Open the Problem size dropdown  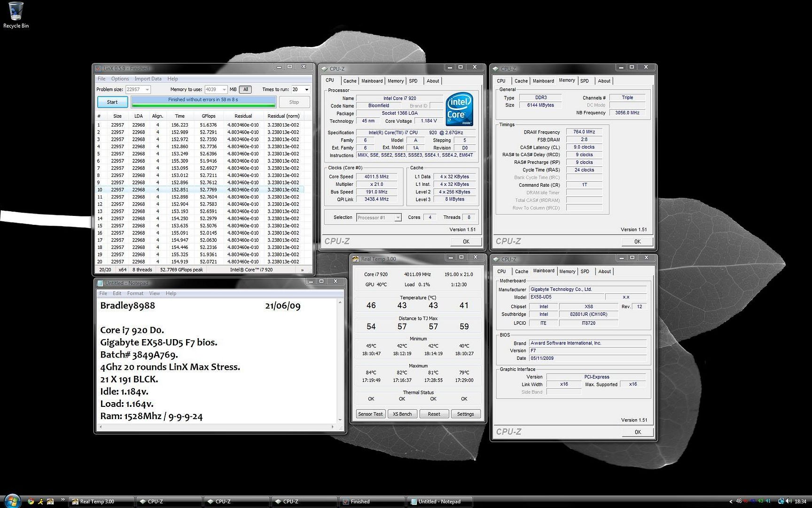click(147, 89)
